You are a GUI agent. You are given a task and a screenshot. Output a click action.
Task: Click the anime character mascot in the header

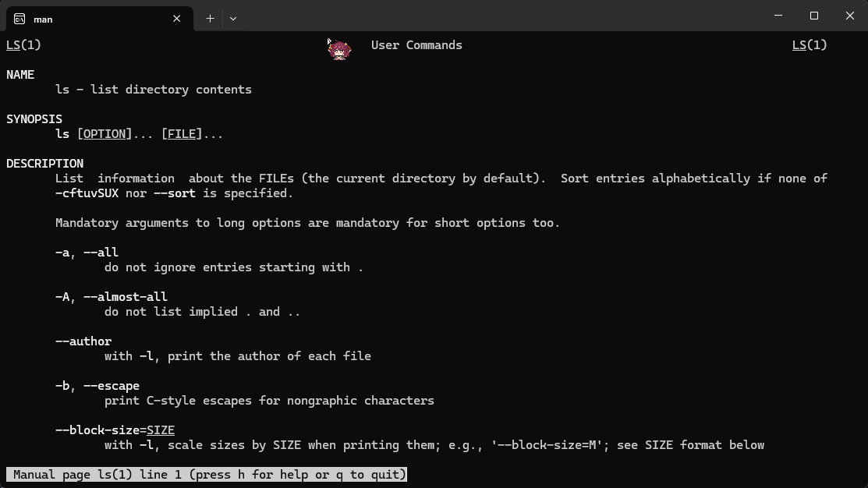[x=340, y=50]
